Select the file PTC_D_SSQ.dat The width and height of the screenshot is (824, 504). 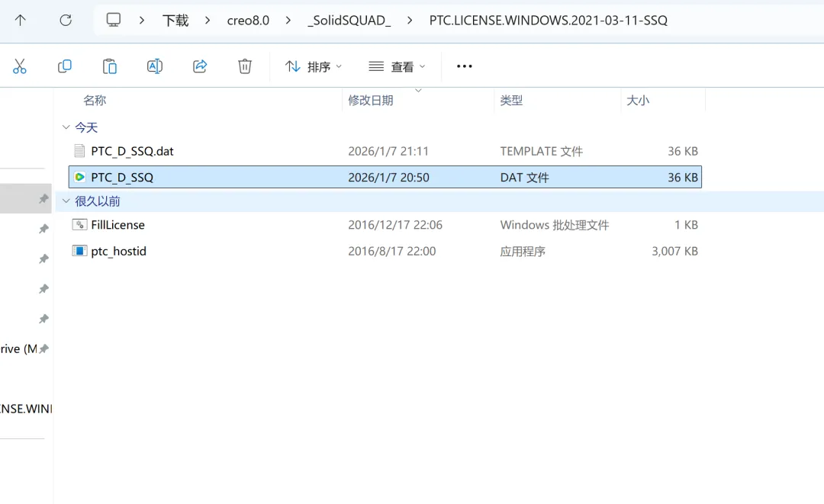coord(132,151)
